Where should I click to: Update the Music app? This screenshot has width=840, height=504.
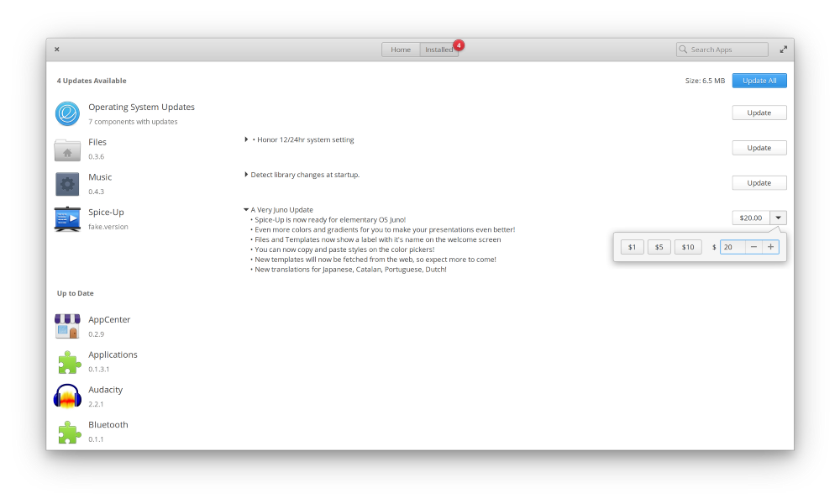(759, 182)
